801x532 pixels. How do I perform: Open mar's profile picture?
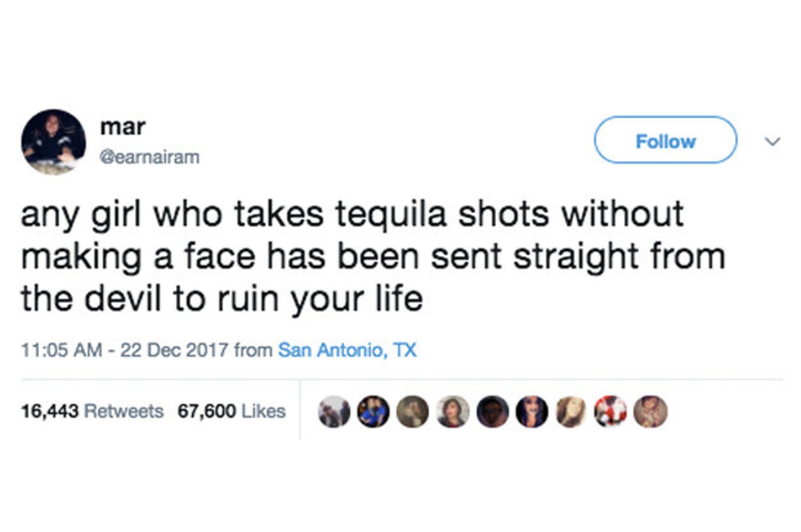pos(53,142)
